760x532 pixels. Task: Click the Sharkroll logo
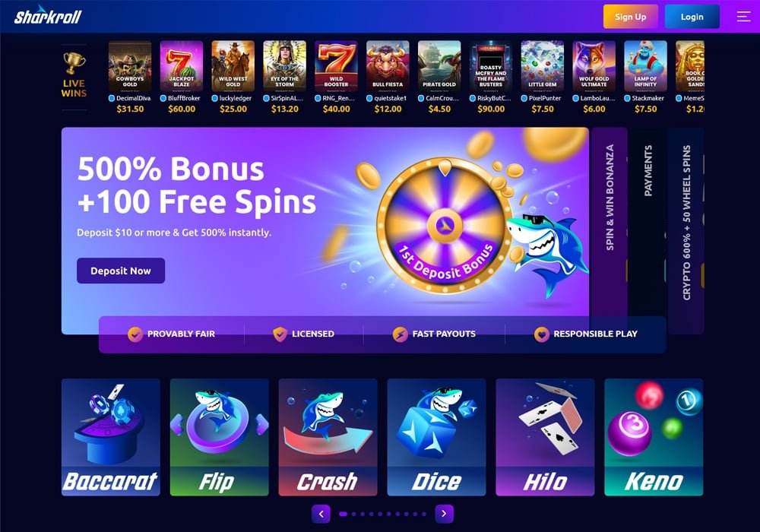click(x=47, y=15)
